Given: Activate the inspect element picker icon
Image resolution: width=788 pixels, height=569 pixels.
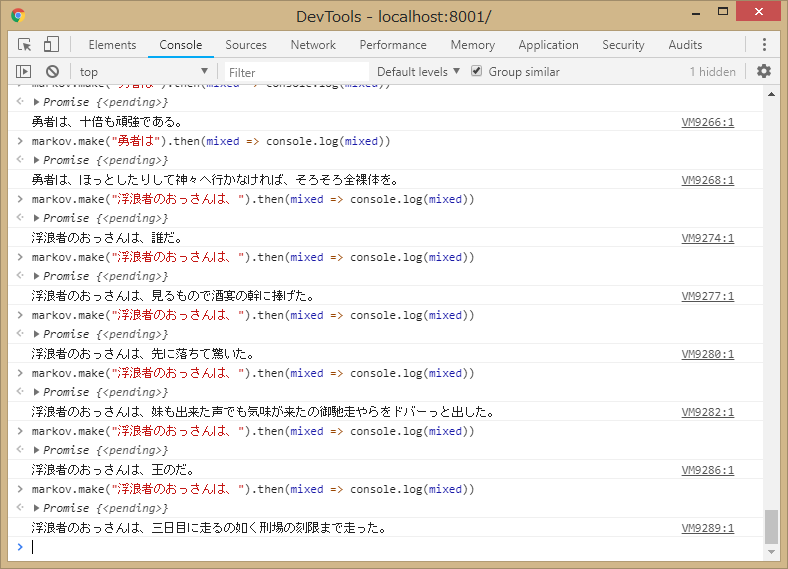Looking at the screenshot, I should pos(25,45).
